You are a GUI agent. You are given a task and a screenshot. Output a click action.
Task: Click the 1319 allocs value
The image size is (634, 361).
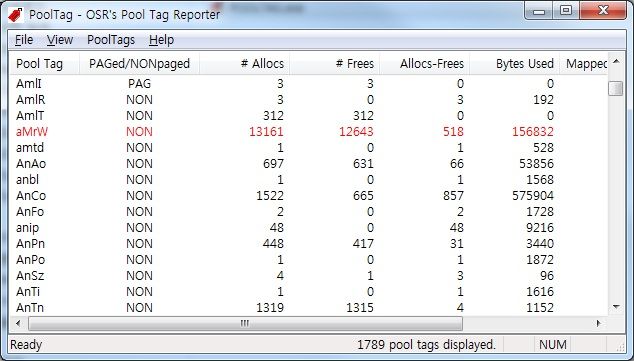click(270, 308)
